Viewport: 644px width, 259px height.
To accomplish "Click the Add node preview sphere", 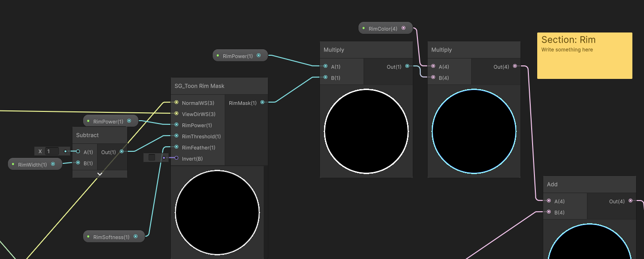I will pos(590,242).
